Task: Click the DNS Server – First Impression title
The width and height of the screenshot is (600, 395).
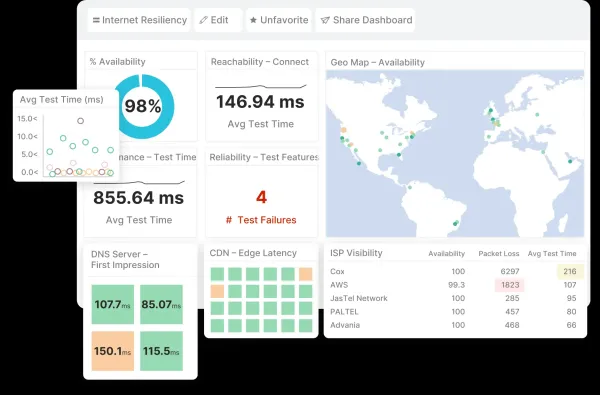Action: click(125, 260)
